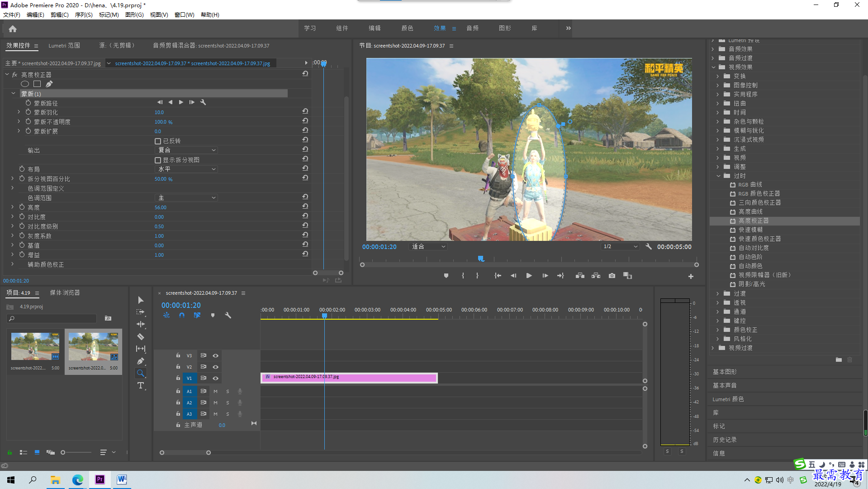Mute audio track A1
868x489 pixels.
[215, 391]
